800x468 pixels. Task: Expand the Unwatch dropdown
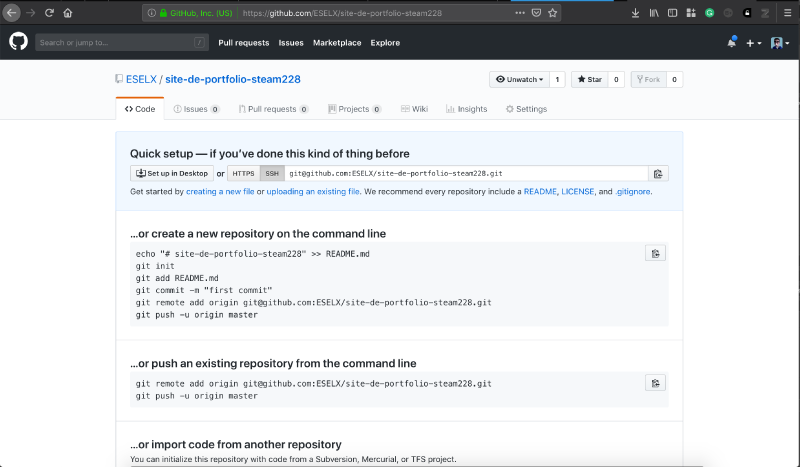(520, 79)
